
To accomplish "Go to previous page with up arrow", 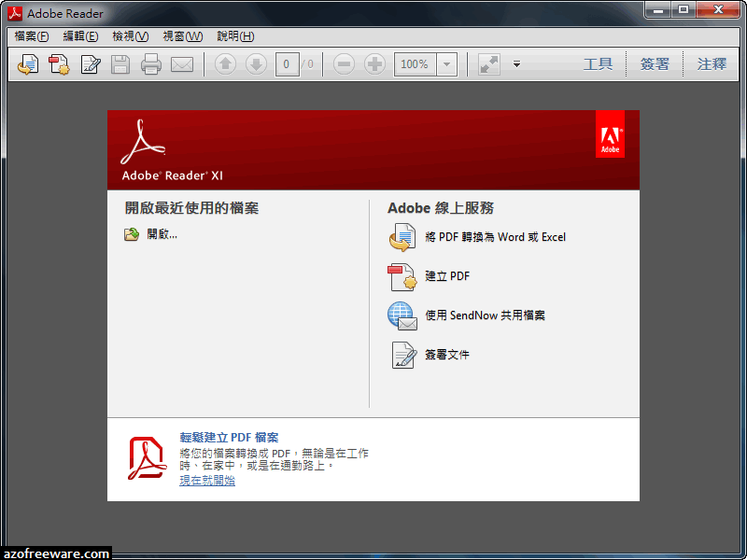I will (225, 64).
